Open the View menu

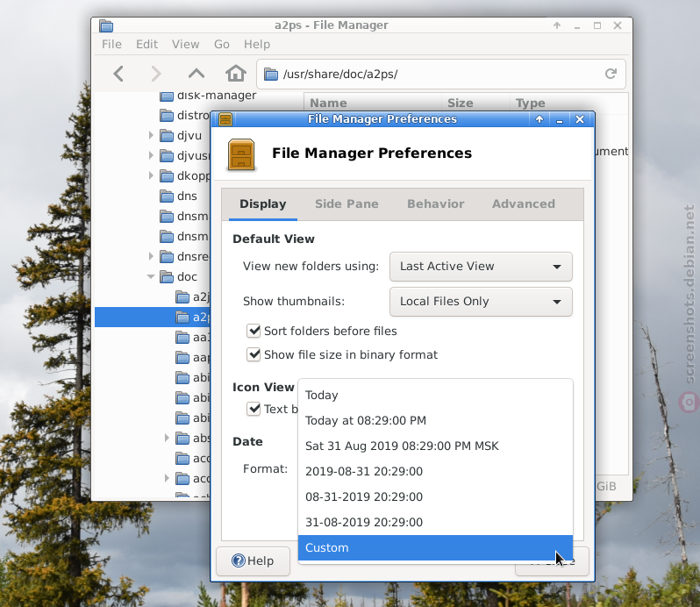[186, 44]
